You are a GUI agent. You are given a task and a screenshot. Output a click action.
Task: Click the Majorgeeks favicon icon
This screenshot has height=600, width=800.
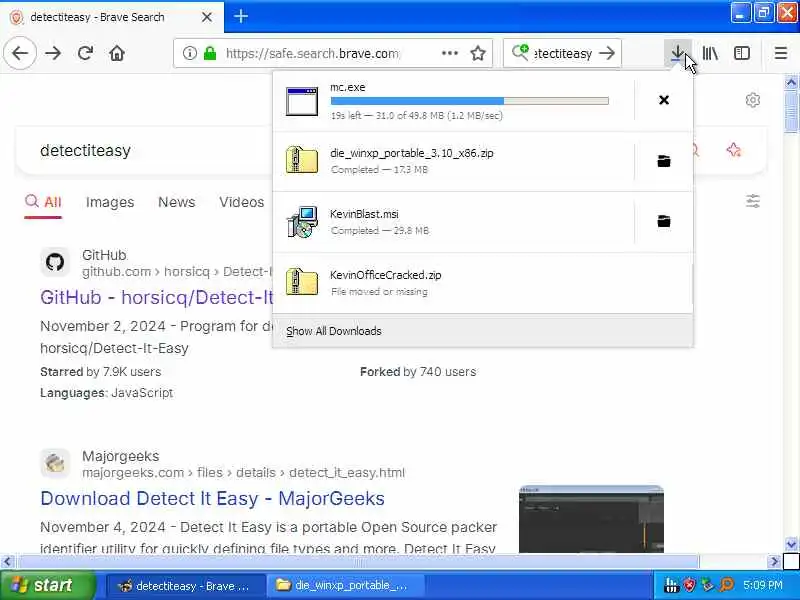pyautogui.click(x=55, y=463)
